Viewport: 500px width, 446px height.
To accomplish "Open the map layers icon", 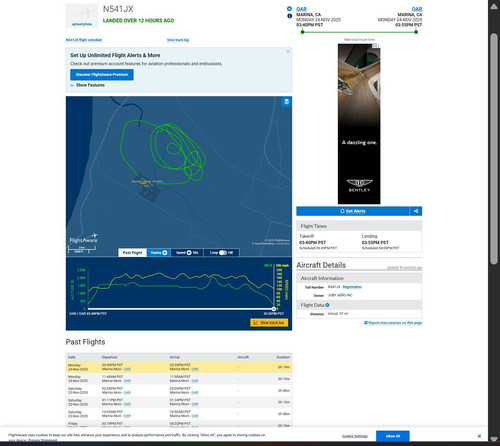I will 286,102.
